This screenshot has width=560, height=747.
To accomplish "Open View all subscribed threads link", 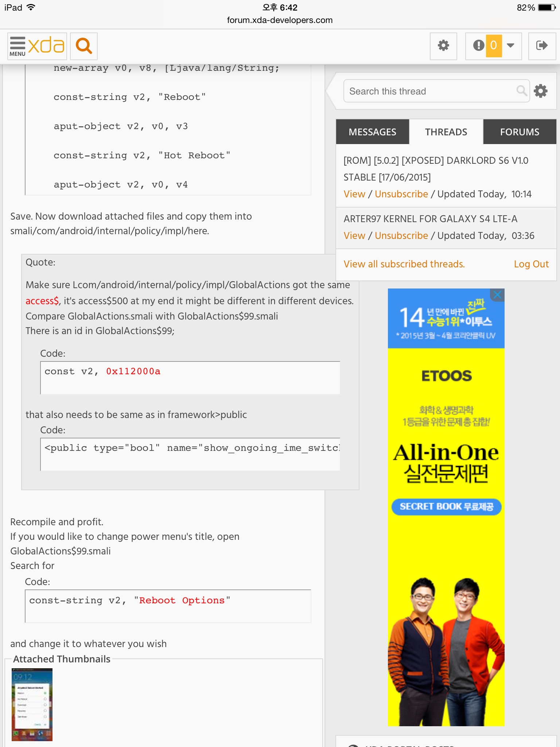I will point(404,264).
